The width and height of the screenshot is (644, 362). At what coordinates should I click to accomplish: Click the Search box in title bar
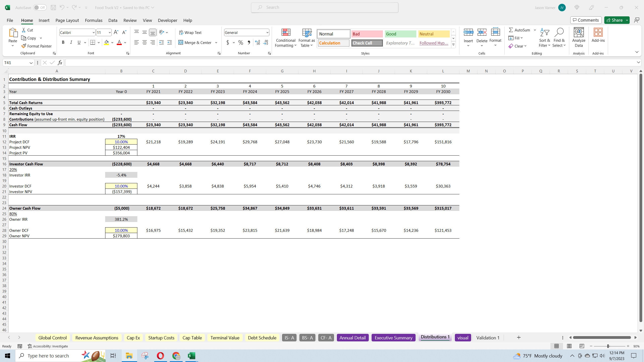(325, 8)
